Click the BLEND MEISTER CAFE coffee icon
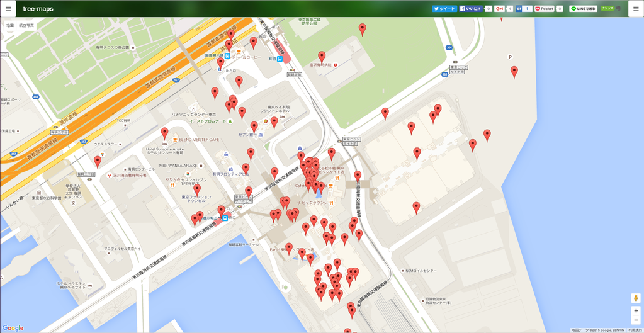644x333 pixels. [176, 140]
